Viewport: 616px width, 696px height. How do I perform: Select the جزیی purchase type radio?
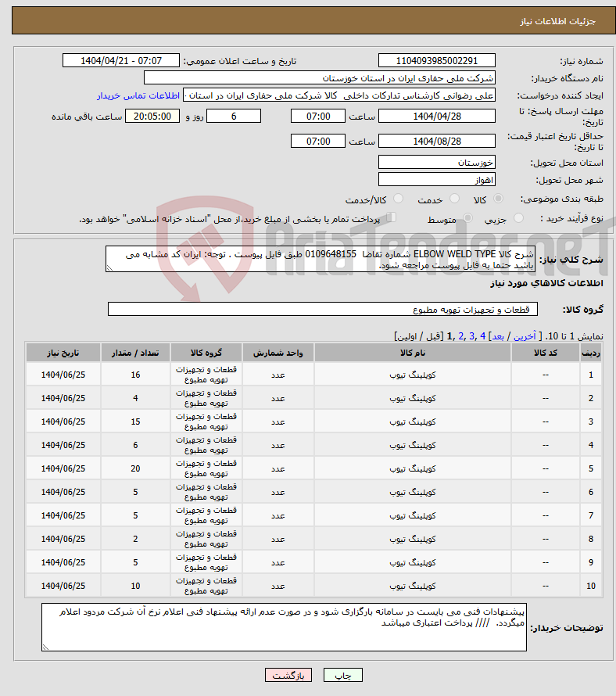tap(518, 218)
